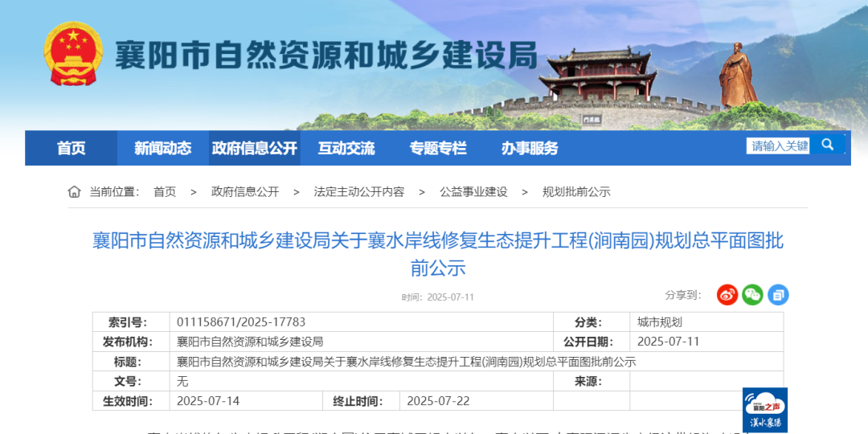Click the keyword search input field
This screenshot has width=868, height=434.
tap(778, 145)
